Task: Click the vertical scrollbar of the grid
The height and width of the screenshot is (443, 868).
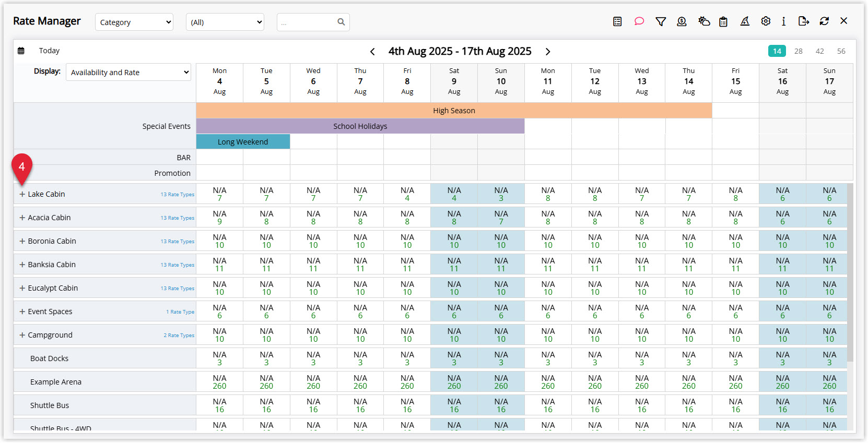Action: pyautogui.click(x=850, y=272)
